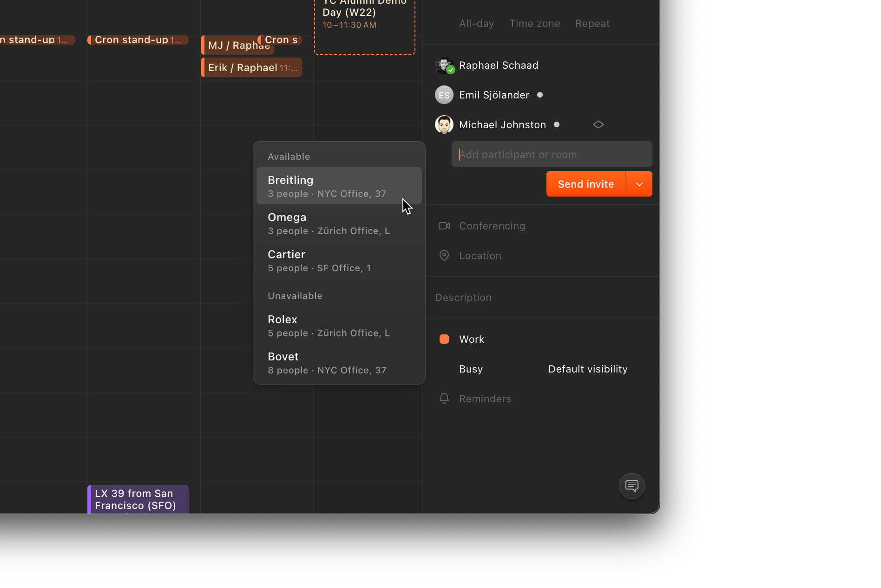The image size is (881, 588).
Task: Open the Repeat options
Action: point(592,24)
